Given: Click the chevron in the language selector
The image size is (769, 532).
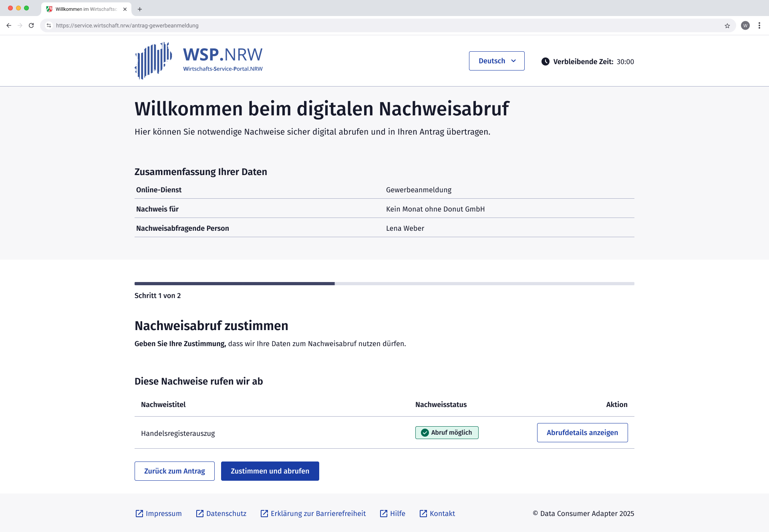Looking at the screenshot, I should tap(513, 61).
